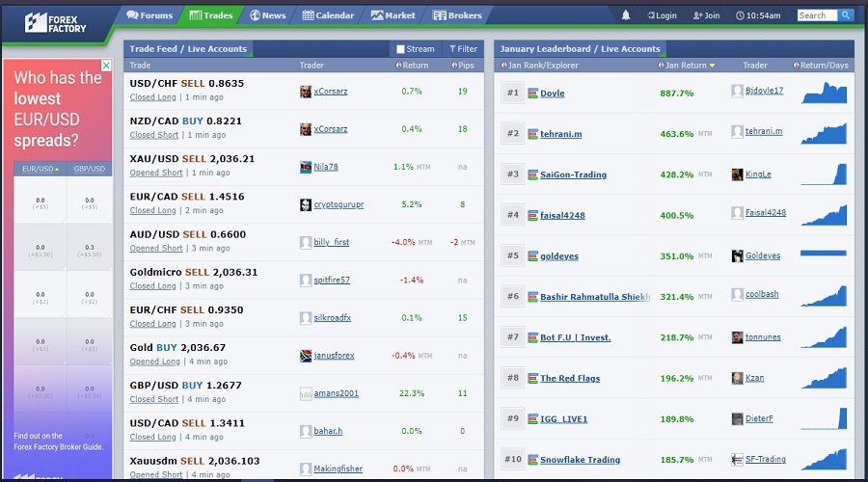The height and width of the screenshot is (482, 868).
Task: Open the Trades tab
Action: [211, 15]
